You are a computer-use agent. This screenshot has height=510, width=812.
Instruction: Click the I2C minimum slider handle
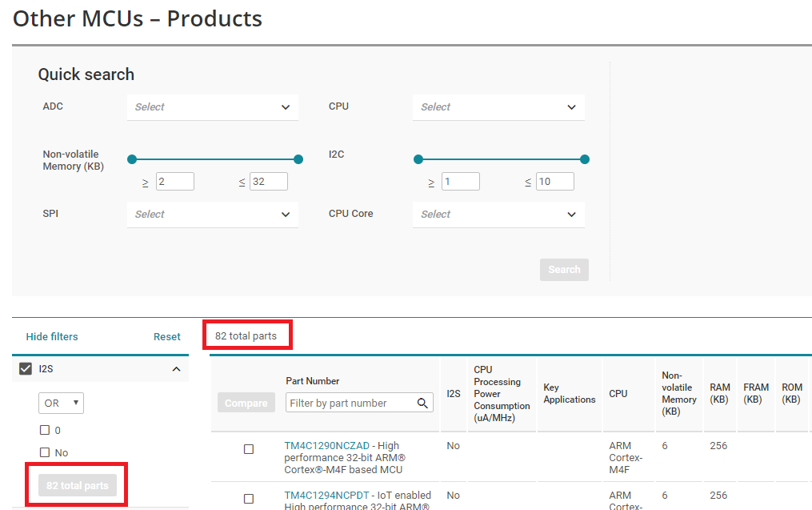coord(418,159)
